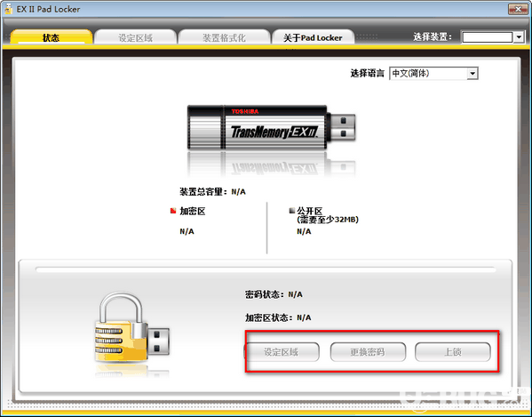
Task: Click the golden padlock USB icon
Action: pyautogui.click(x=131, y=327)
